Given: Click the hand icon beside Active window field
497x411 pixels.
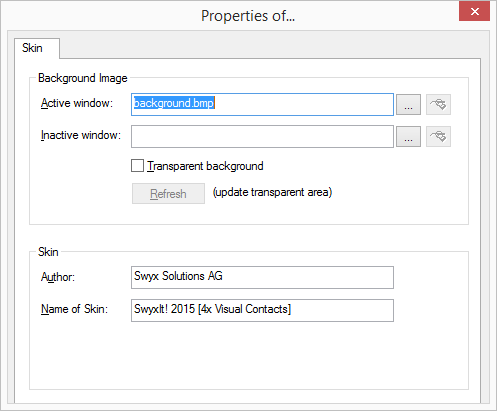Looking at the screenshot, I should coord(438,105).
